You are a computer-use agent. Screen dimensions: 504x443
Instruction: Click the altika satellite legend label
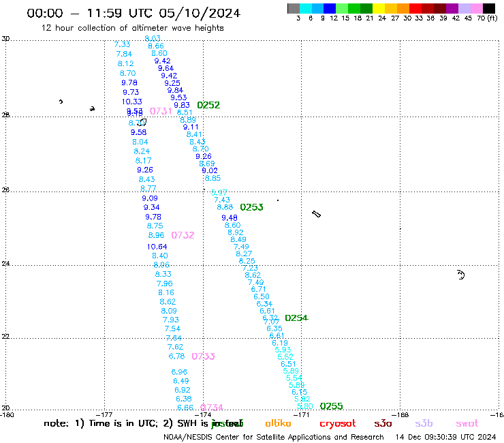(x=278, y=423)
